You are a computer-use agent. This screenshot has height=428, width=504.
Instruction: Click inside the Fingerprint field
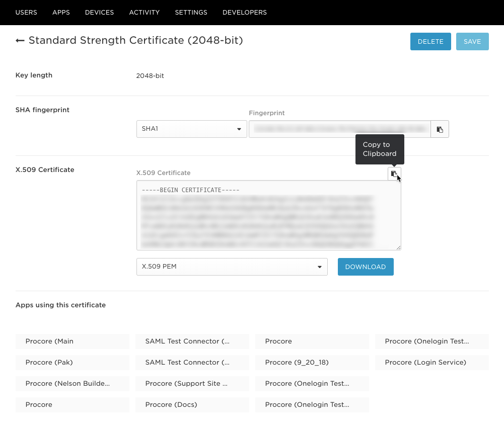(340, 129)
